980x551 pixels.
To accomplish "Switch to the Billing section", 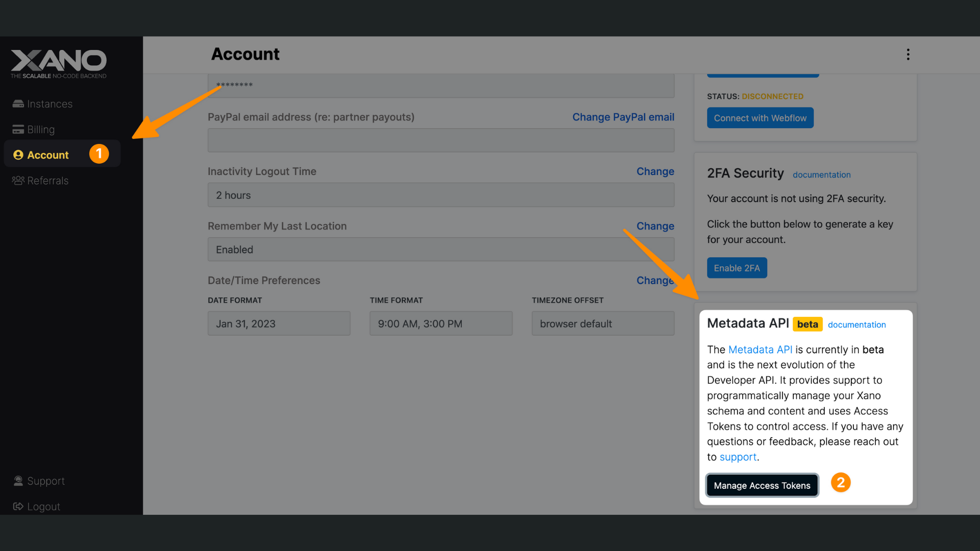I will tap(41, 129).
